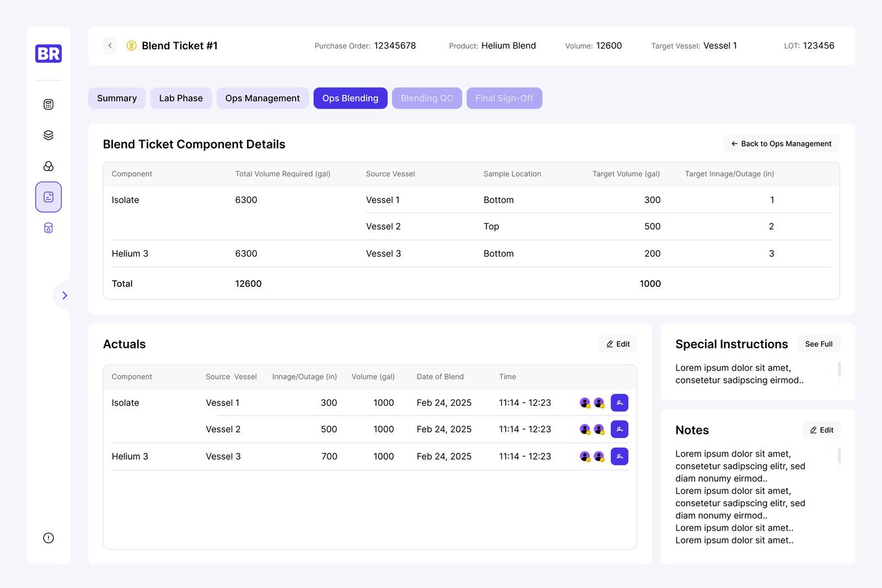The image size is (882, 588).
Task: Click the info alert icon at sidebar bottom
Action: click(49, 538)
